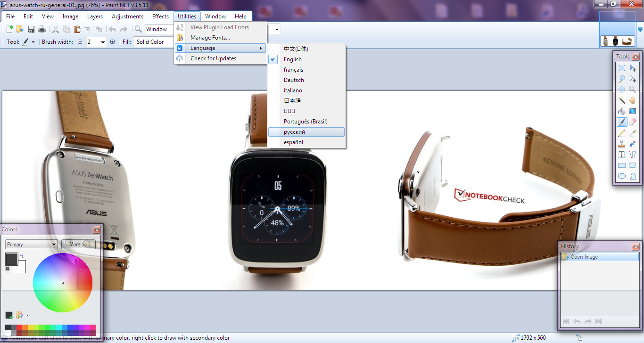Select the Move Selection tool
Viewport: 644px width, 343px height.
(633, 79)
